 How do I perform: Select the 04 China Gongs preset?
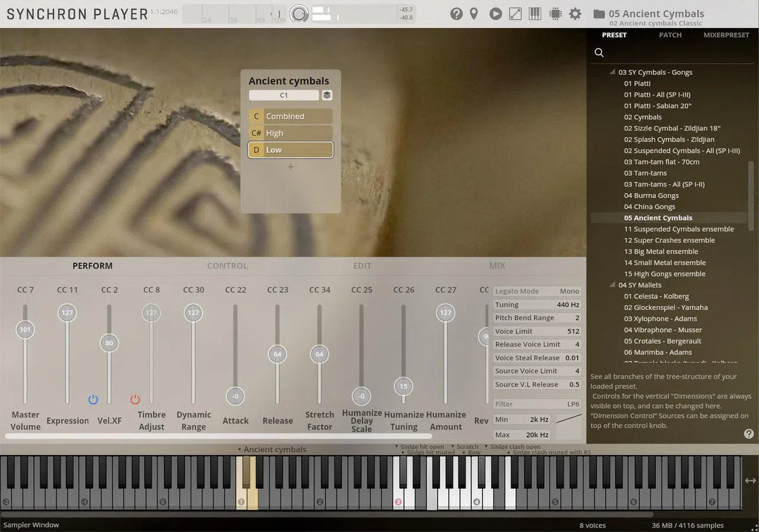click(649, 206)
